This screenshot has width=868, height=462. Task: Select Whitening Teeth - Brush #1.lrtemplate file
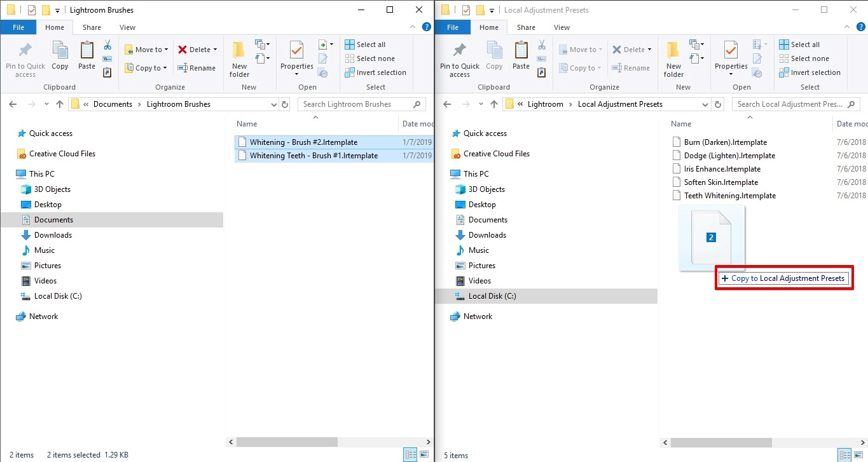tap(313, 156)
